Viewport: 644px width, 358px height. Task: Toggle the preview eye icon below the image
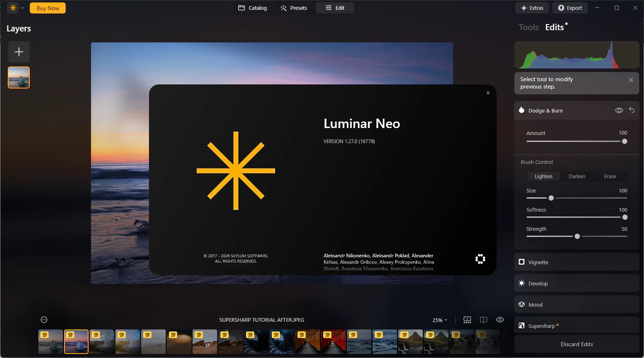[500, 320]
